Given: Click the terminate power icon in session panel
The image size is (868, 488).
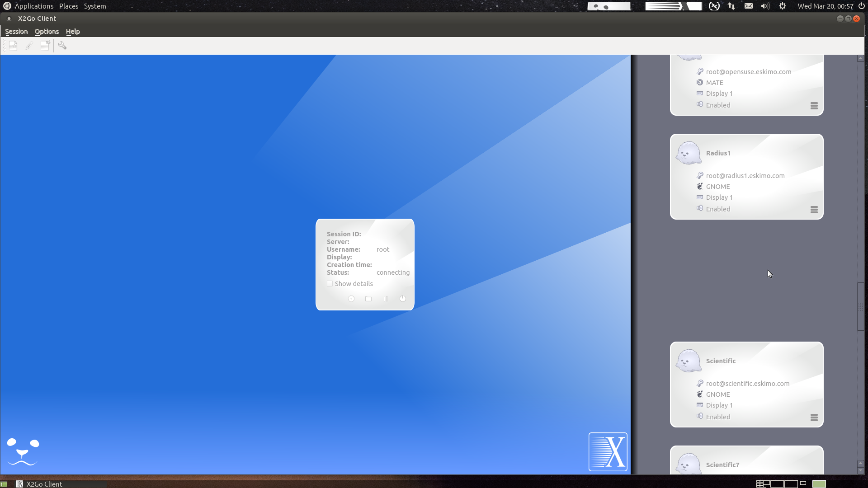Looking at the screenshot, I should (403, 299).
